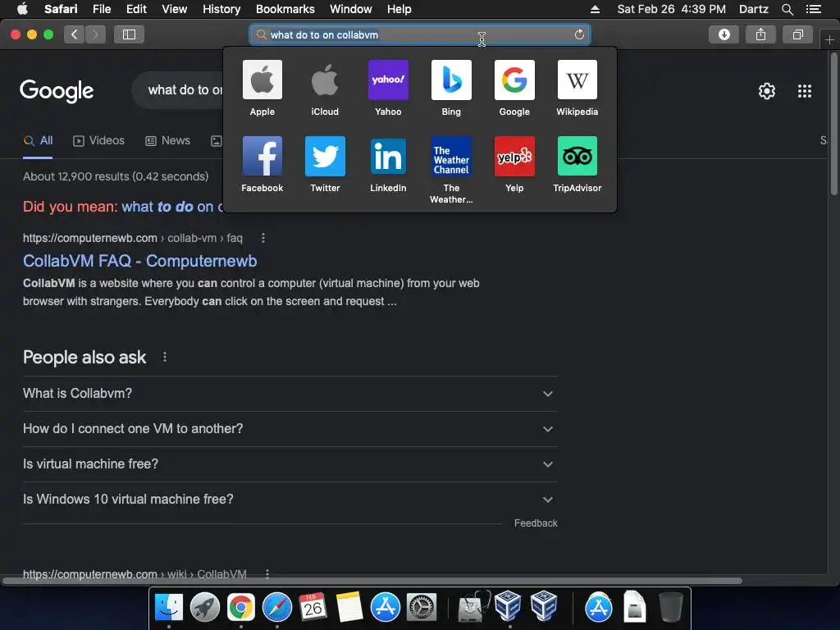Add a new Safari tab
The image size is (840, 630).
829,39
